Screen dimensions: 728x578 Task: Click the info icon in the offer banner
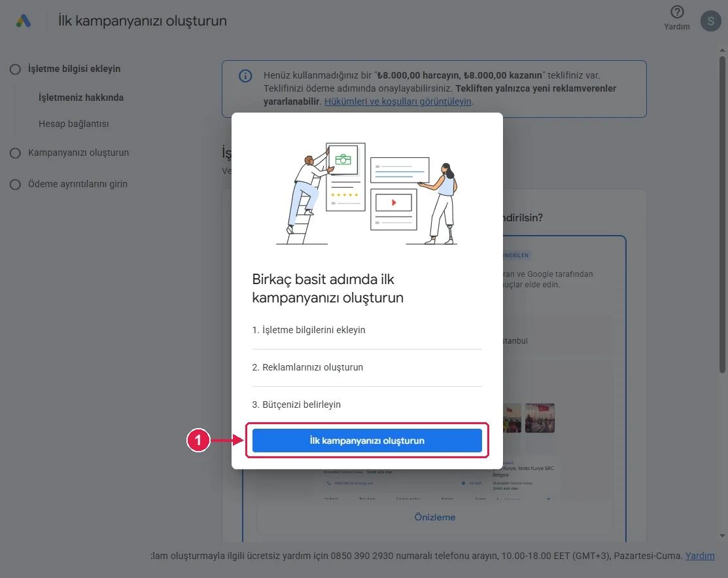click(245, 76)
